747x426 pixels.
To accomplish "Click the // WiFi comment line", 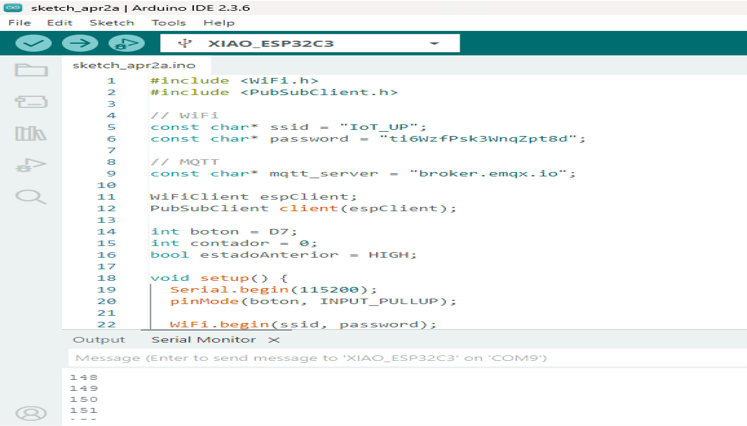I will pyautogui.click(x=184, y=115).
